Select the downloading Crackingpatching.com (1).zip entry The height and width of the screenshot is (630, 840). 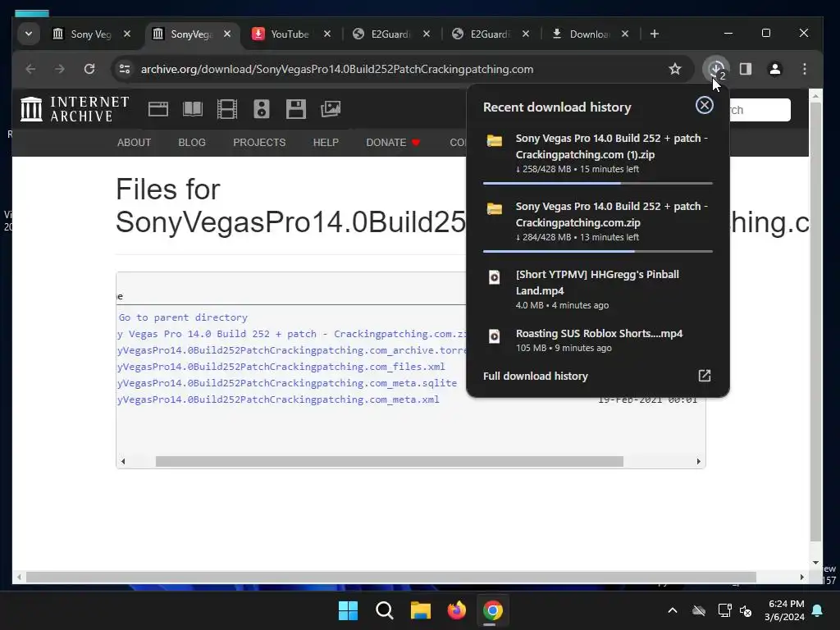tap(598, 153)
